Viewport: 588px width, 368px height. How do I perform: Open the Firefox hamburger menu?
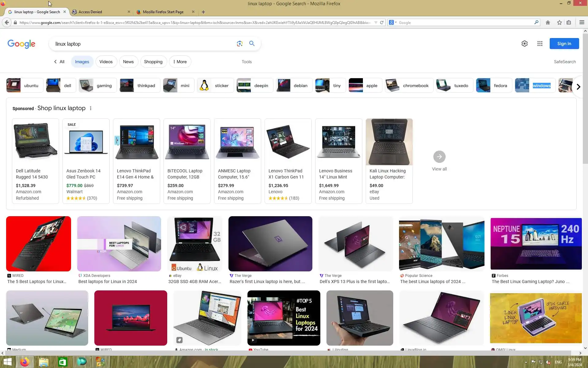point(582,22)
